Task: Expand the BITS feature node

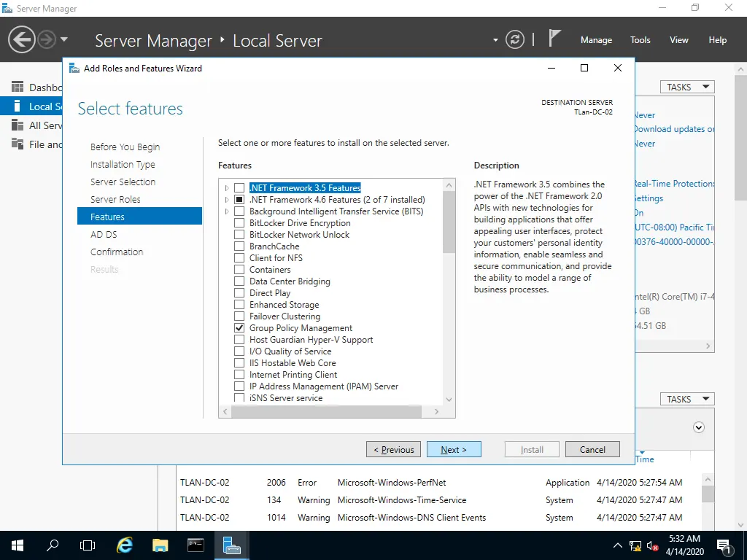Action: point(227,211)
